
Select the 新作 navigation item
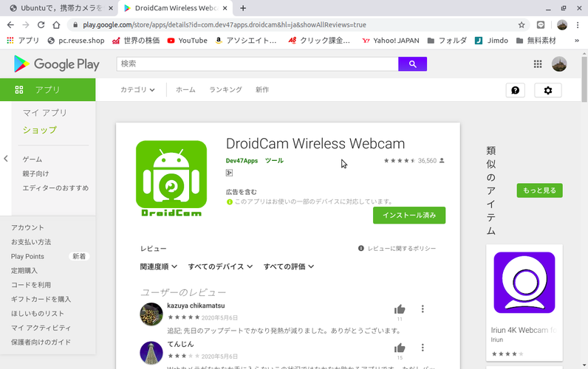(x=262, y=89)
